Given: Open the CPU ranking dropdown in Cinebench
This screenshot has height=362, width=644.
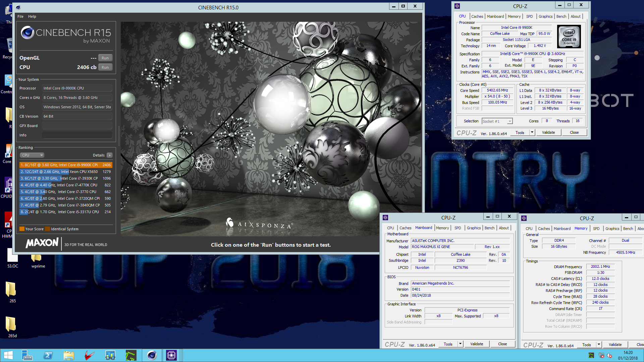Looking at the screenshot, I should tap(32, 155).
